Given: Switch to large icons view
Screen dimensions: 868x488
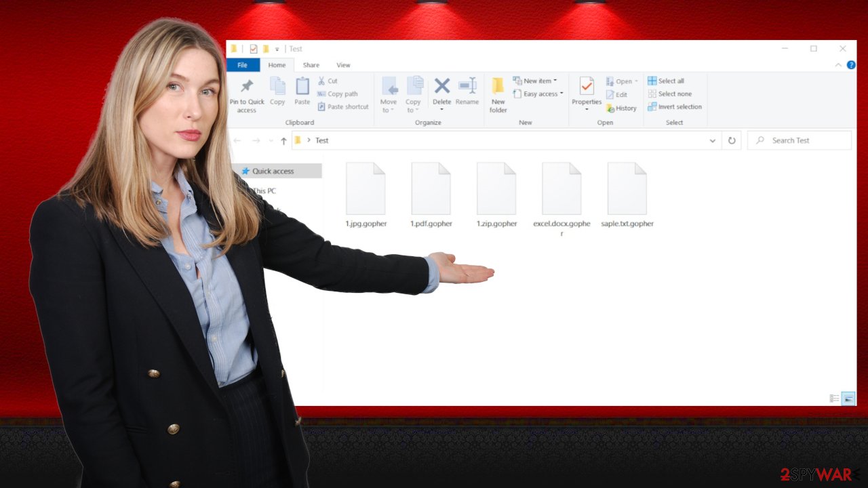Looking at the screenshot, I should 848,399.
